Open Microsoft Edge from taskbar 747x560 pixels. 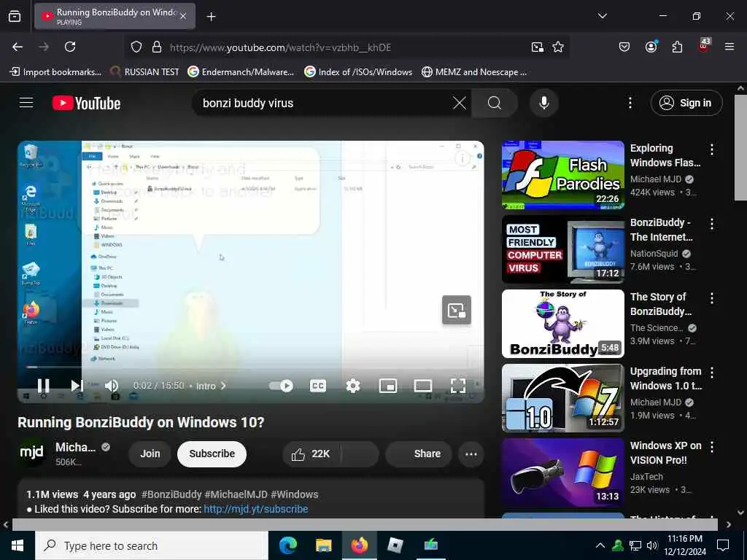click(287, 545)
